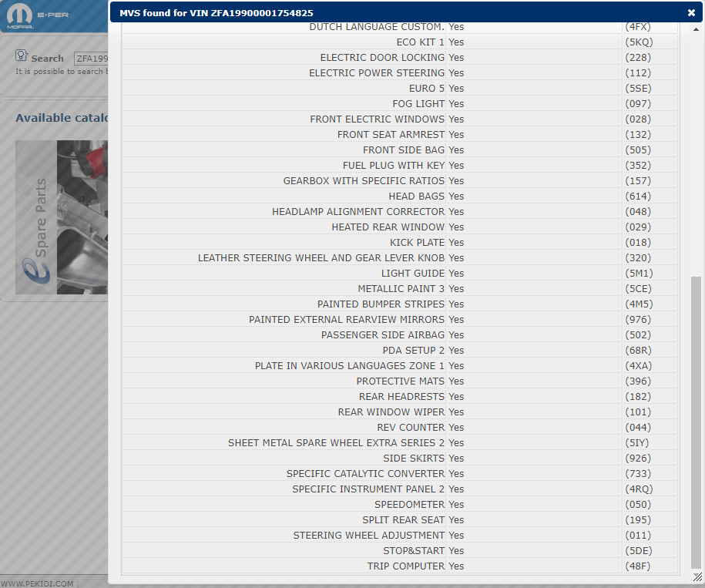Click the VIN search input field

pyautogui.click(x=91, y=59)
